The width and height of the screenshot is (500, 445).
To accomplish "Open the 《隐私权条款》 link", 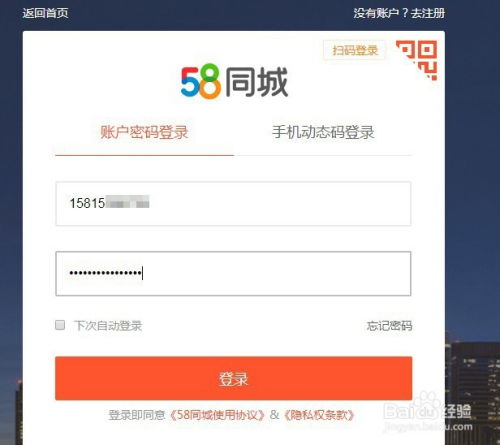I will [319, 415].
